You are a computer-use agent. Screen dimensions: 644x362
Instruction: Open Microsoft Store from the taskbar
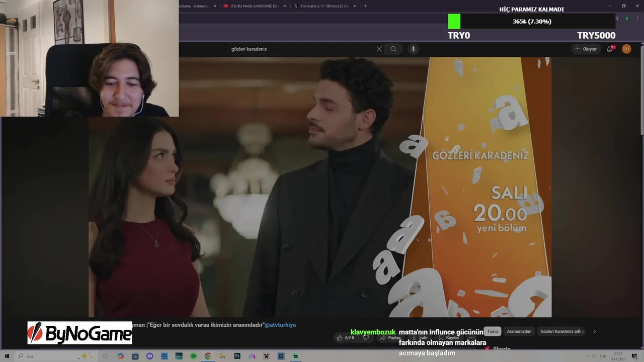pos(135,356)
